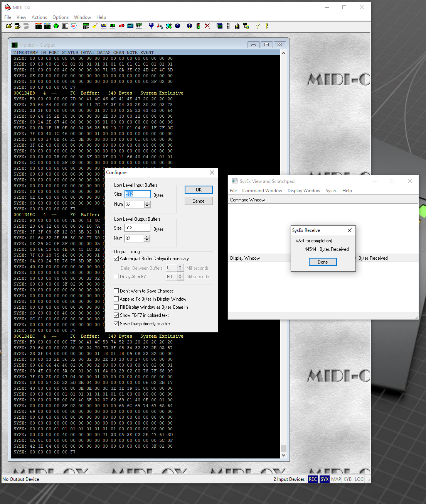Toggle LOG indicator in status bar
The width and height of the screenshot is (426, 504).
tap(359, 479)
